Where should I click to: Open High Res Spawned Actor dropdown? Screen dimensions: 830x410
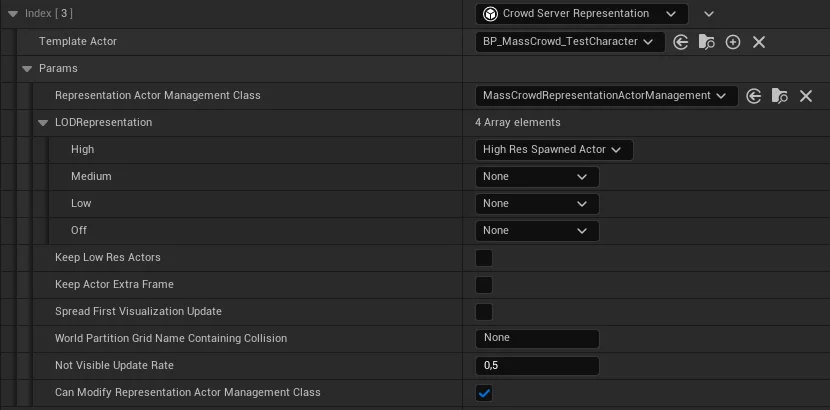(554, 150)
